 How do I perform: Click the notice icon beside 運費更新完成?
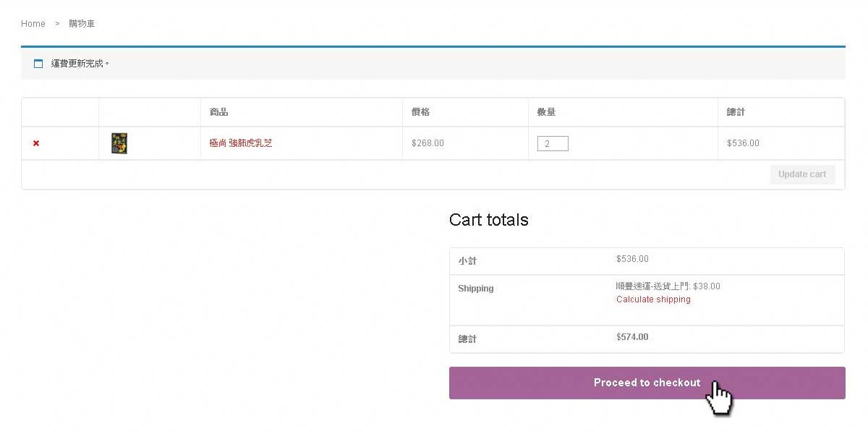(38, 64)
